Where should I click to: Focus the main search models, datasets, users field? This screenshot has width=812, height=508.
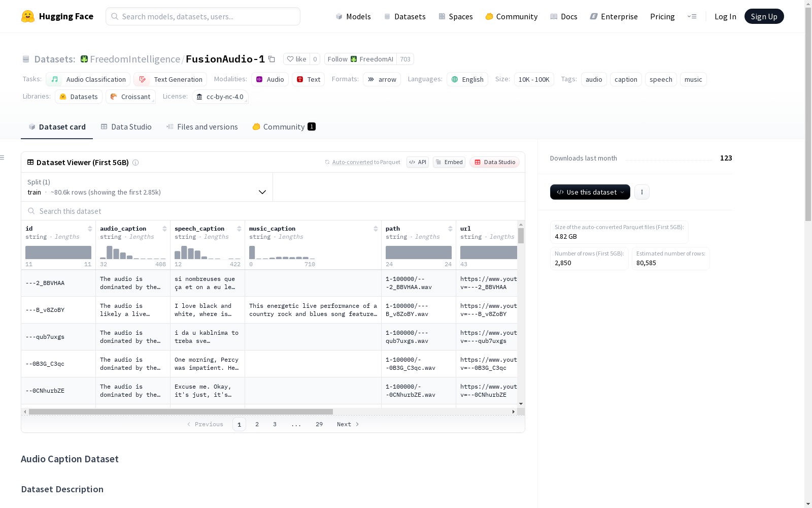pos(203,16)
